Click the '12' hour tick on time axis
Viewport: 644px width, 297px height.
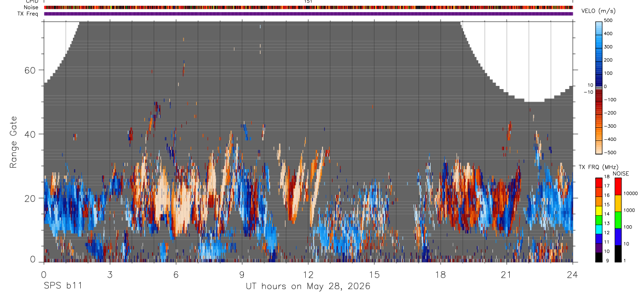(308, 275)
